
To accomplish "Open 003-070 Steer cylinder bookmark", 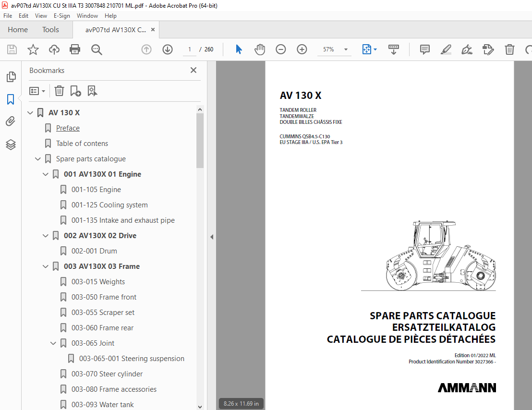I will (x=107, y=374).
